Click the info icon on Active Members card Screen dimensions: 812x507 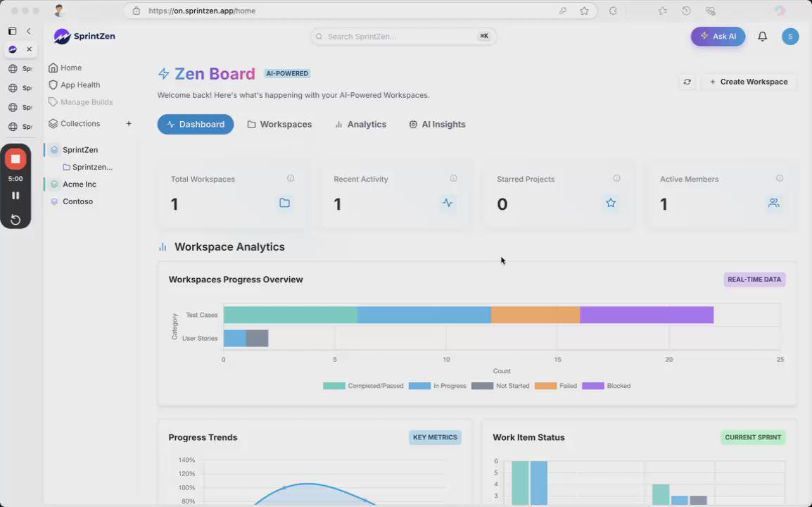[x=780, y=178]
